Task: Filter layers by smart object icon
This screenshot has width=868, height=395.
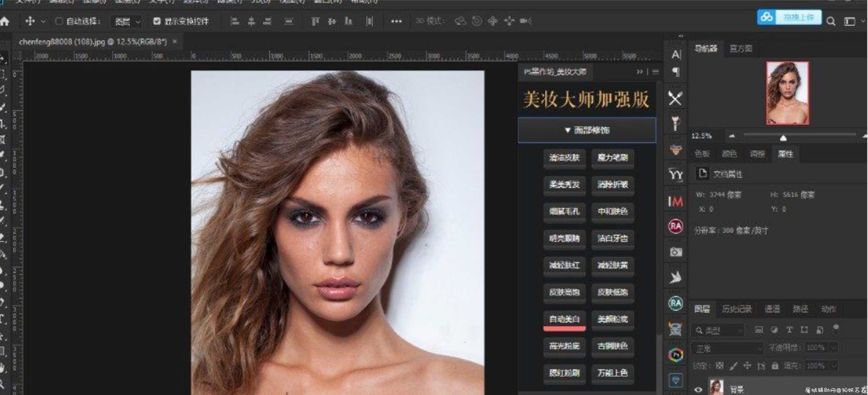Action: [x=820, y=330]
